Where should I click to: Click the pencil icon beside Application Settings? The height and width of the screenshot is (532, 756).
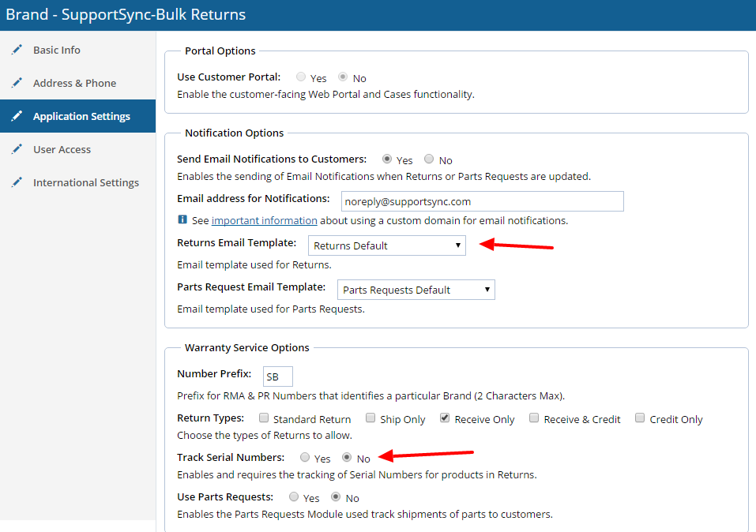point(17,116)
